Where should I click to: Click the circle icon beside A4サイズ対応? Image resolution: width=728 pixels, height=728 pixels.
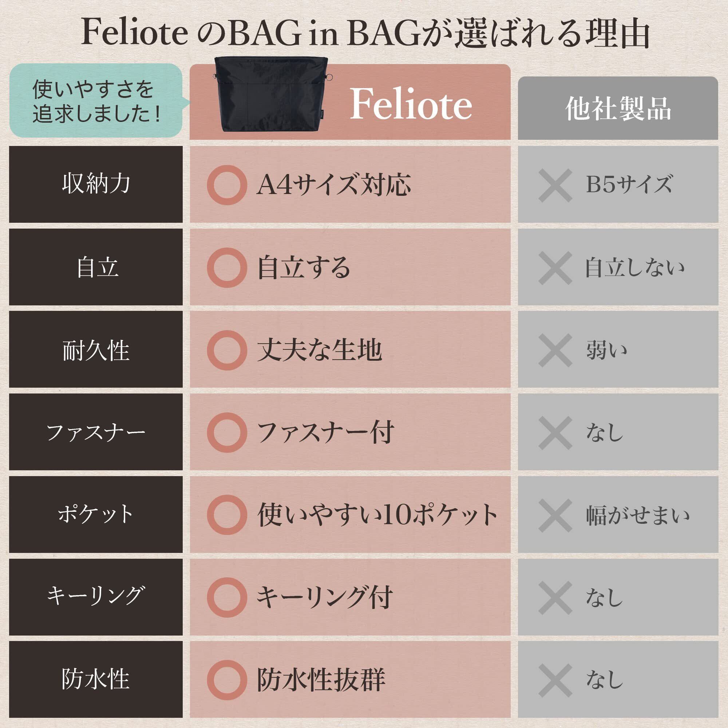pos(227,185)
